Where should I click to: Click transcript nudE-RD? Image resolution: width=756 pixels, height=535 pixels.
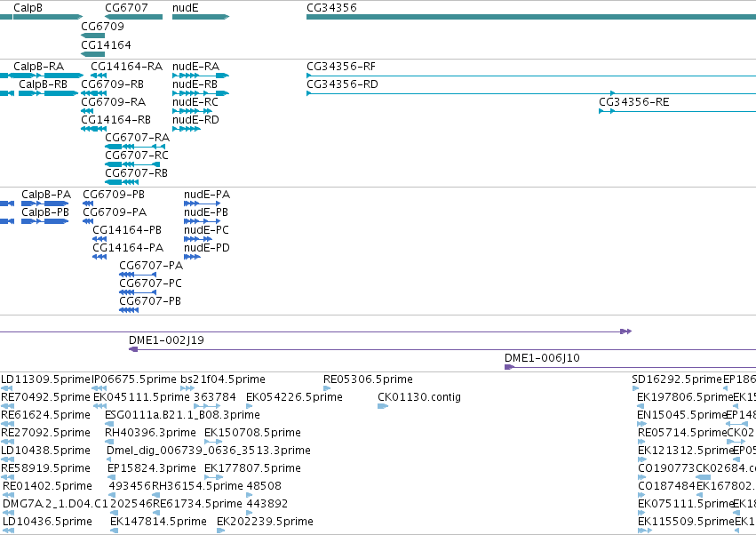click(x=187, y=129)
